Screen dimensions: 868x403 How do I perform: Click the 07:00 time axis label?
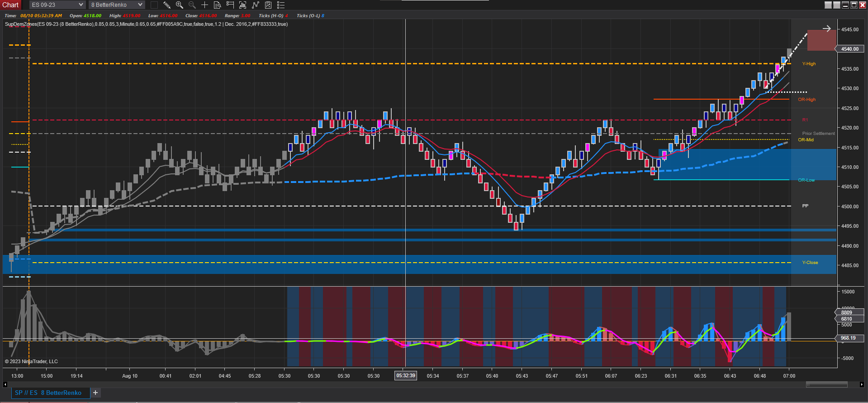click(x=789, y=376)
